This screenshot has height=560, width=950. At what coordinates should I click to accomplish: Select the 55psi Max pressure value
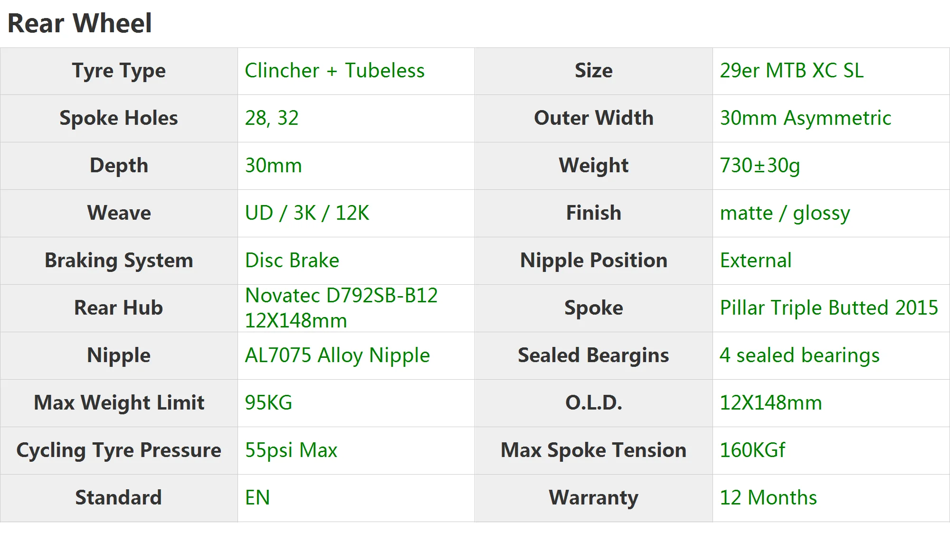coord(291,450)
